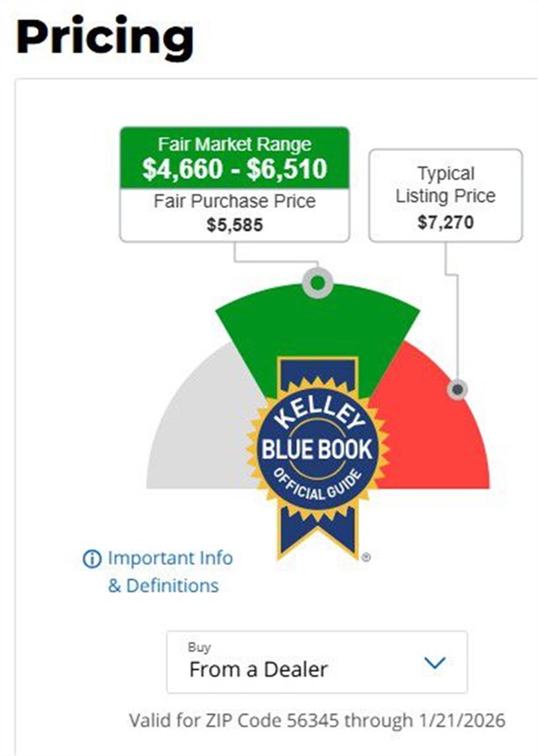Expand the Buy dropdown chevron arrow
Screen dimensions: 538x756
(x=435, y=663)
